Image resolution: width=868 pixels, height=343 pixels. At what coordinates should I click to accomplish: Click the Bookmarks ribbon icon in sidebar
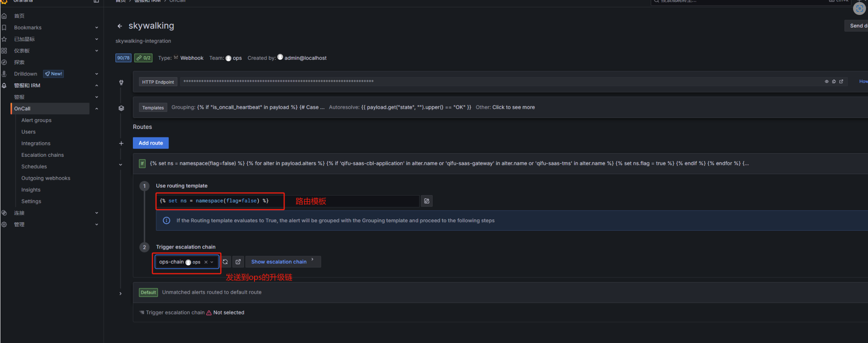[4, 27]
